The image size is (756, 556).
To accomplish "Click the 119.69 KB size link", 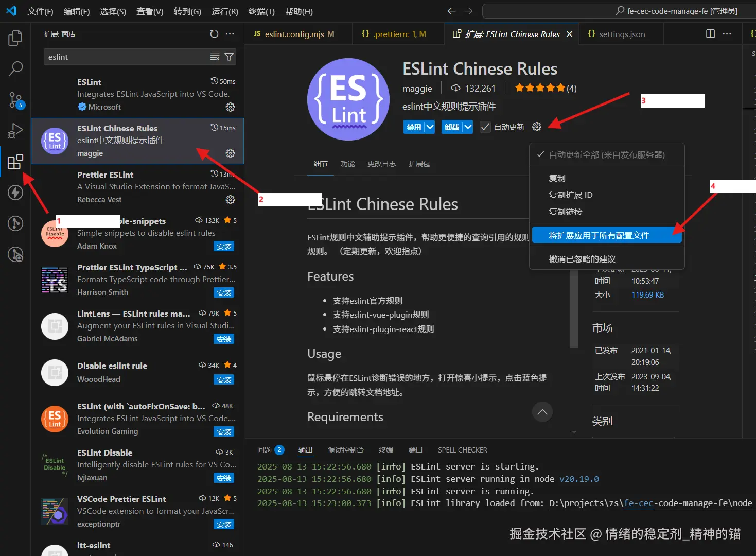I will [647, 295].
